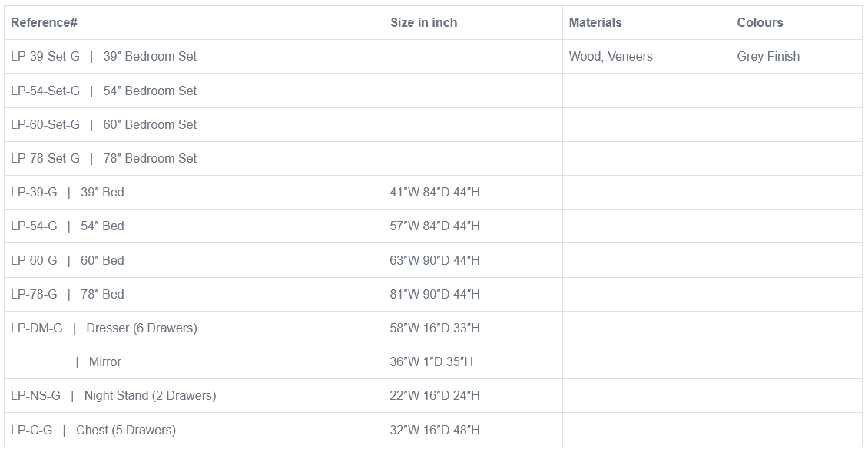Select the LP-60-G 60″ Bed reference
This screenshot has height=452, width=868.
[68, 260]
